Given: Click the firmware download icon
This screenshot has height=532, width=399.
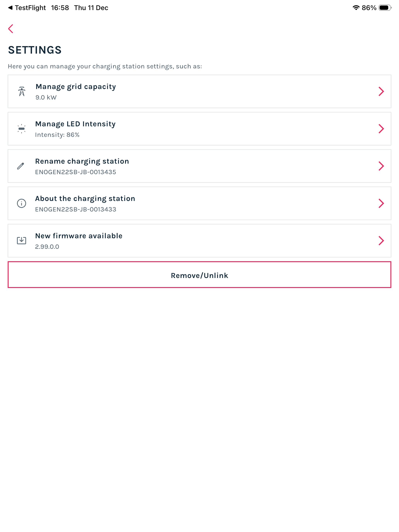Looking at the screenshot, I should click(x=21, y=240).
